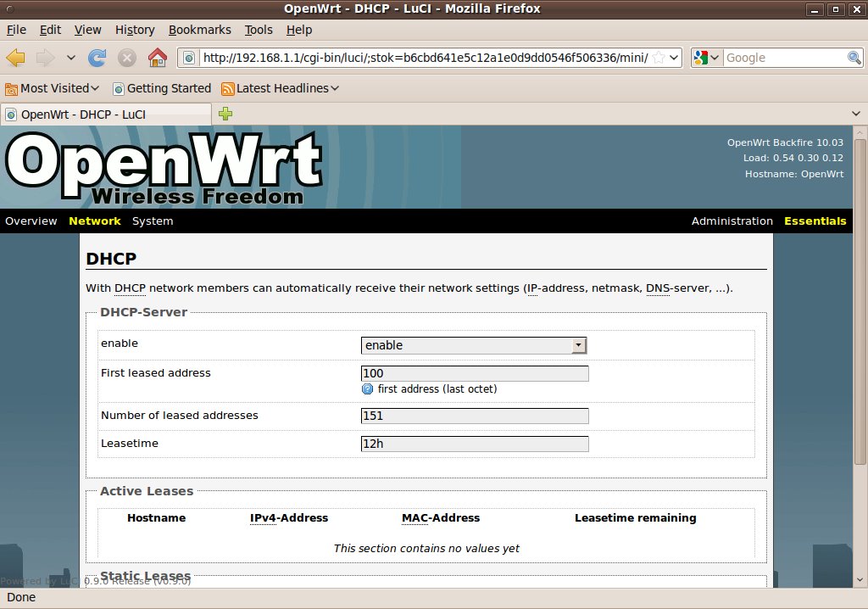The width and height of the screenshot is (868, 609).
Task: Go to the Overview page
Action: (31, 221)
